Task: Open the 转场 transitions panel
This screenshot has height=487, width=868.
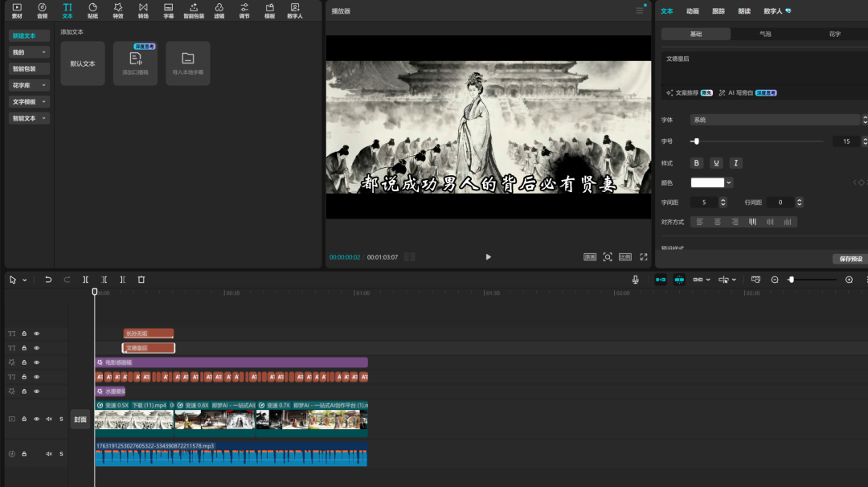Action: [143, 10]
